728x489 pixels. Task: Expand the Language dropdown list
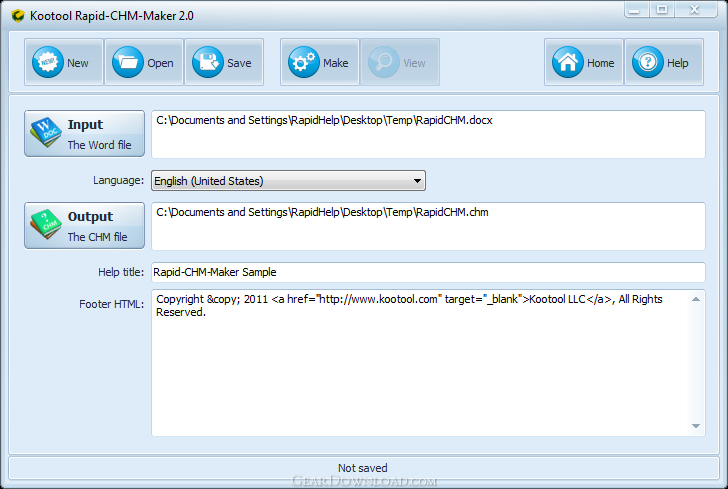click(287, 181)
